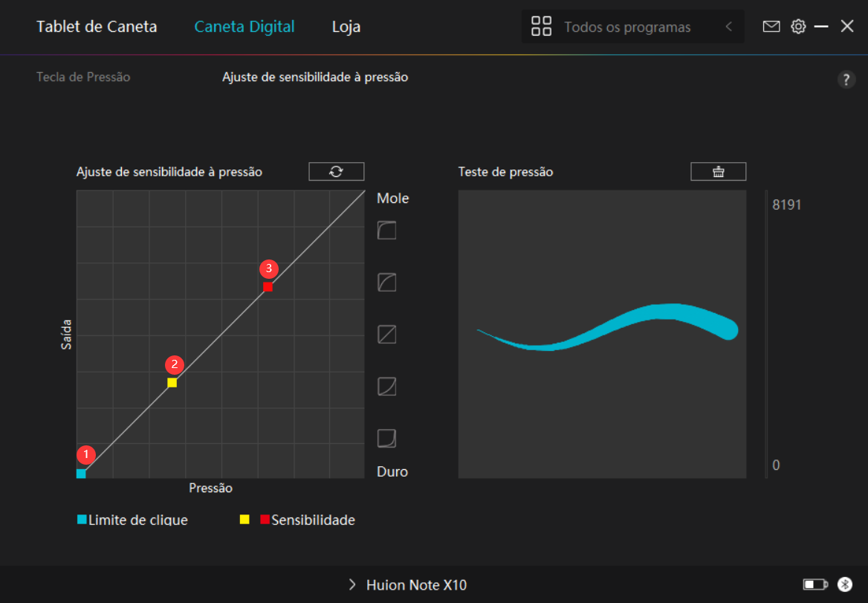The height and width of the screenshot is (603, 868).
Task: Click the arrow beside Todos os programas
Action: (729, 27)
